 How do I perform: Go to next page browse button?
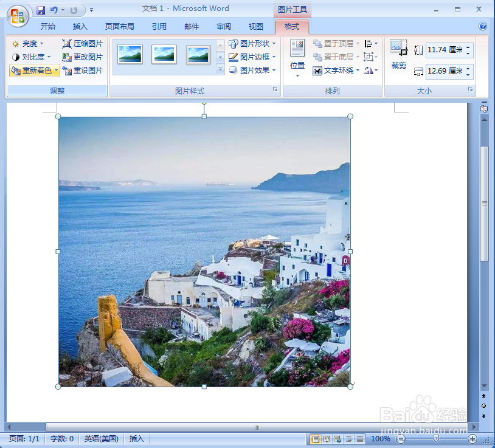pyautogui.click(x=484, y=416)
